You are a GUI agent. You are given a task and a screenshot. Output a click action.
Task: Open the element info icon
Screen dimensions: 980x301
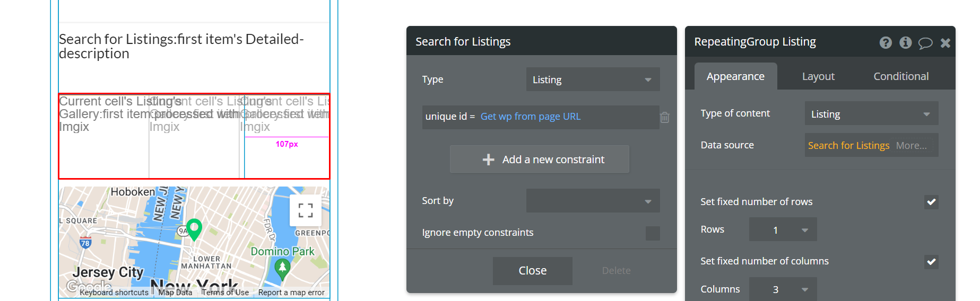(906, 42)
